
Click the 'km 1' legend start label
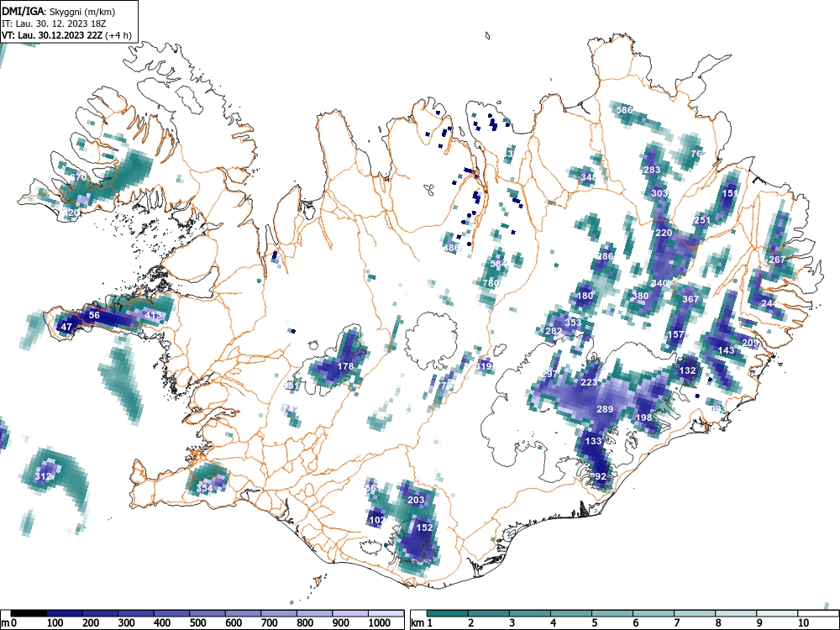[423, 622]
